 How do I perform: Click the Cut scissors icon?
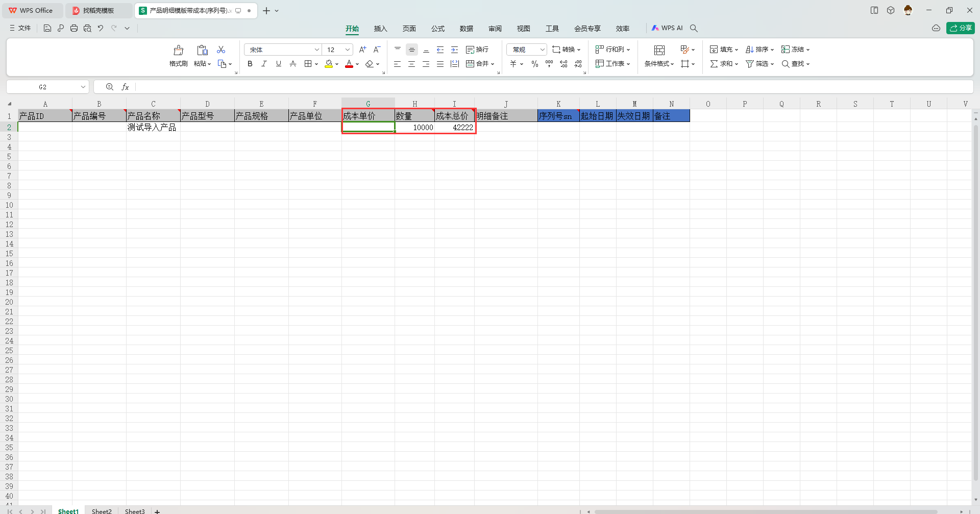(221, 50)
